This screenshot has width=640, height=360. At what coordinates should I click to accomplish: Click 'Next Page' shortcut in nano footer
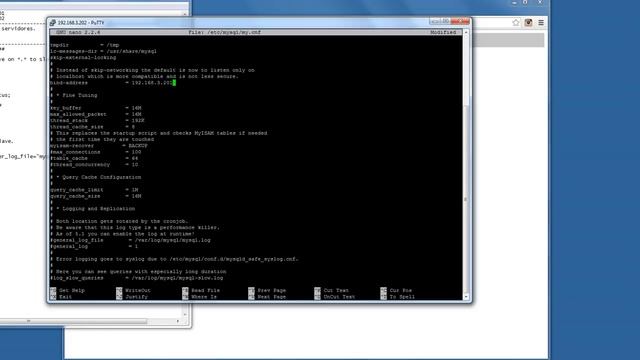(267, 297)
